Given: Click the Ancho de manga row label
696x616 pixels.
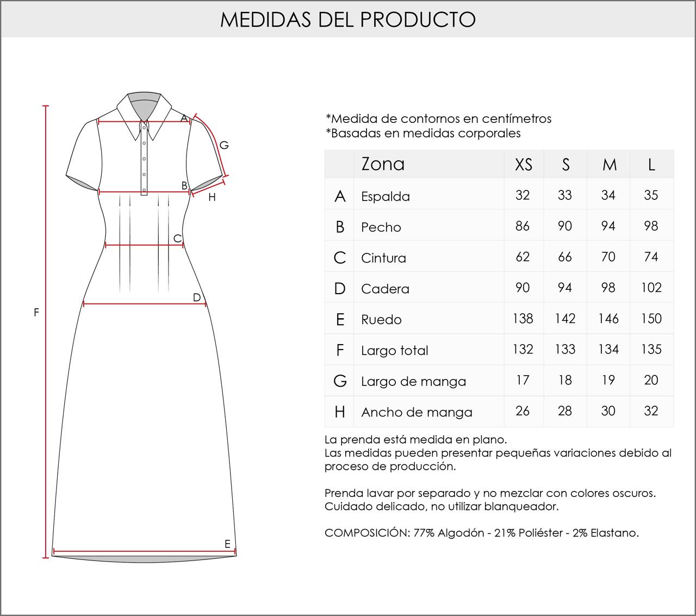Looking at the screenshot, I should pos(416,412).
